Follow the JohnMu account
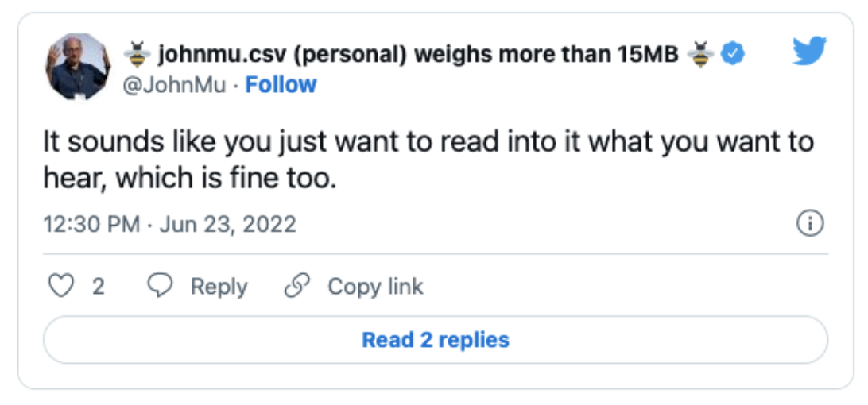This screenshot has width=868, height=405. tap(281, 84)
